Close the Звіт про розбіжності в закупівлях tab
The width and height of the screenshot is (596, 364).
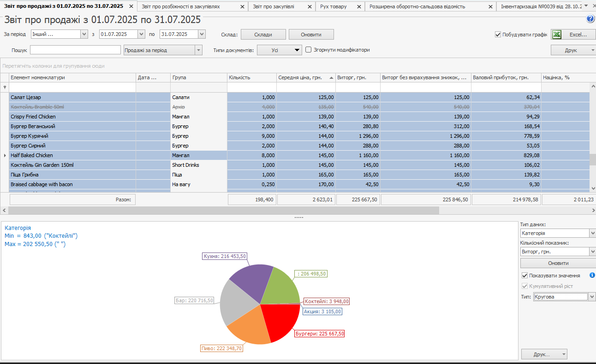click(242, 7)
